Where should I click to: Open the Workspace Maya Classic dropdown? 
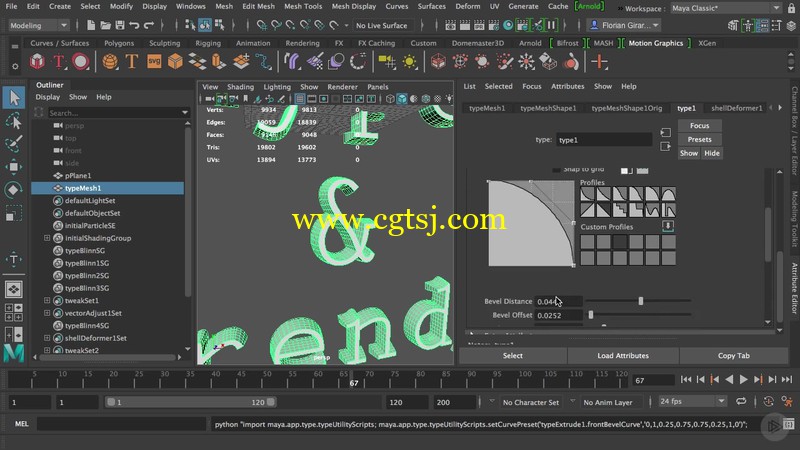tap(725, 8)
